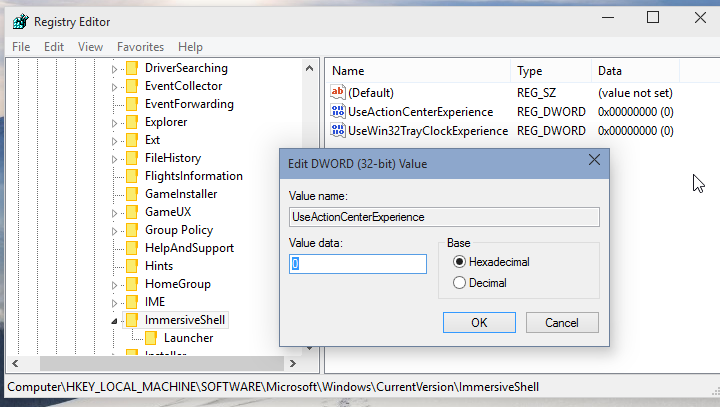Expand the Group Policy tree node

(x=114, y=231)
